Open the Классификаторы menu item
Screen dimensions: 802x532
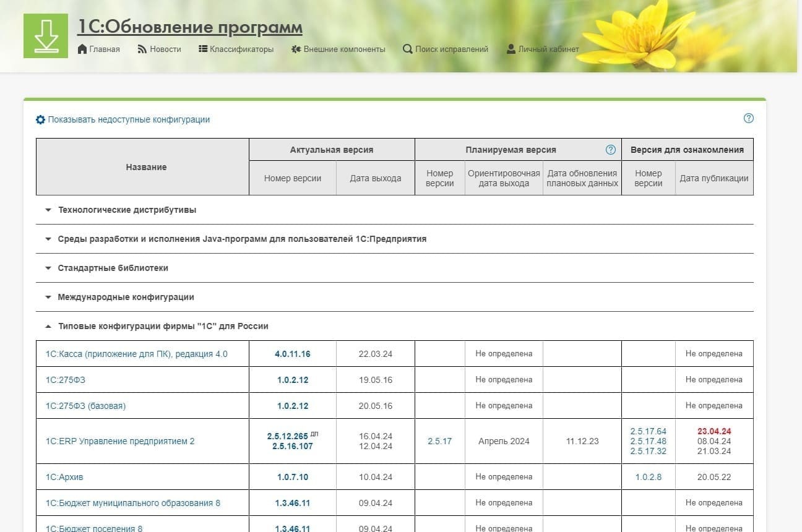pyautogui.click(x=241, y=49)
